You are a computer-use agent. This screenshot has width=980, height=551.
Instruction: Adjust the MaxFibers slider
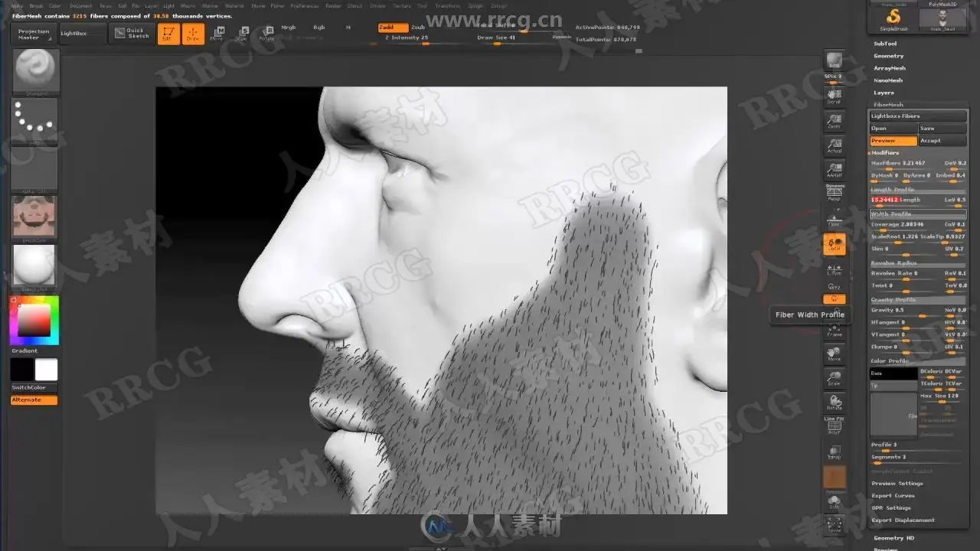(x=906, y=164)
